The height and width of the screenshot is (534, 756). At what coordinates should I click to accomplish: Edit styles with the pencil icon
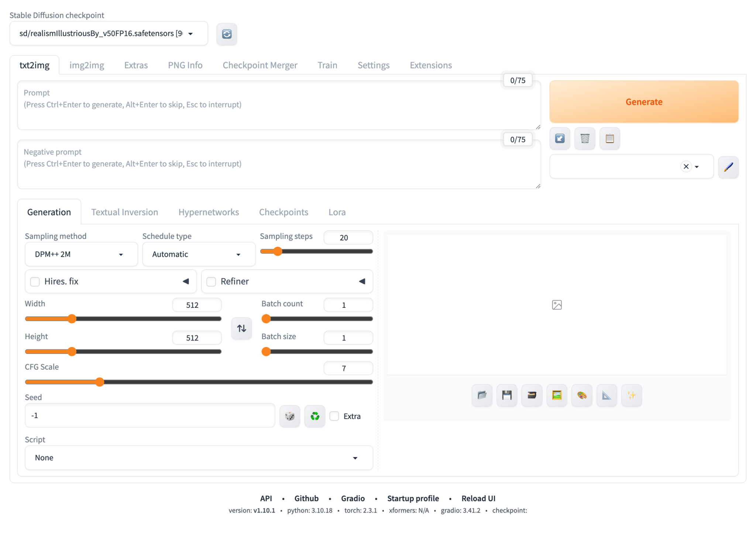[728, 167]
